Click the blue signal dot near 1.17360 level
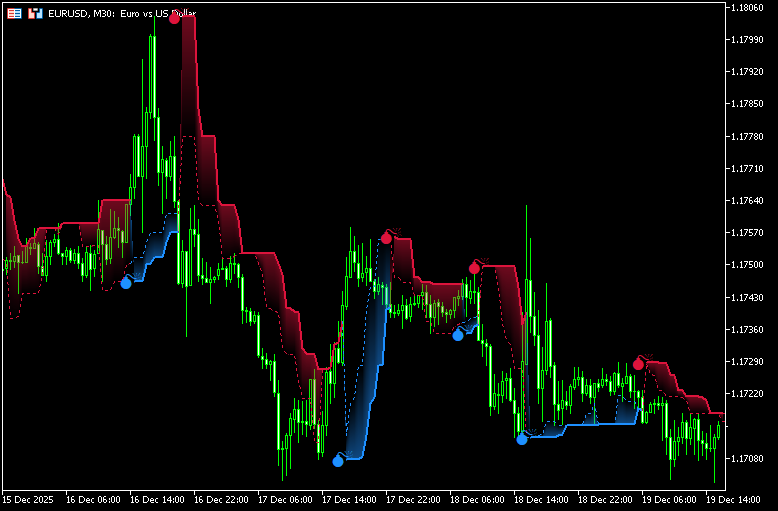The width and height of the screenshot is (778, 511). pos(458,335)
